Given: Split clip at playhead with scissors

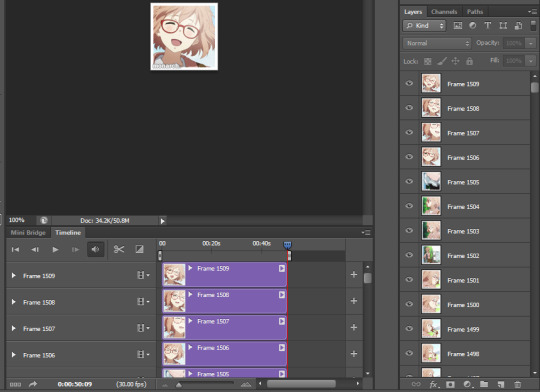Looking at the screenshot, I should pos(119,249).
